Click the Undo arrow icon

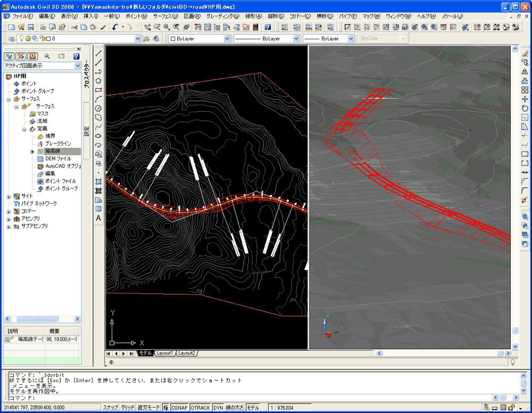coord(115,27)
